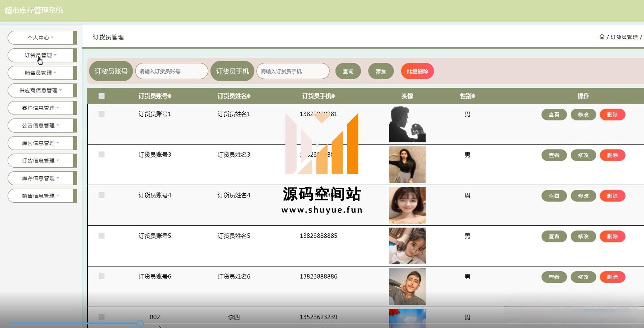The image size is (644, 328).
Task: Sort by 性别 column arrows
Action: (473, 96)
